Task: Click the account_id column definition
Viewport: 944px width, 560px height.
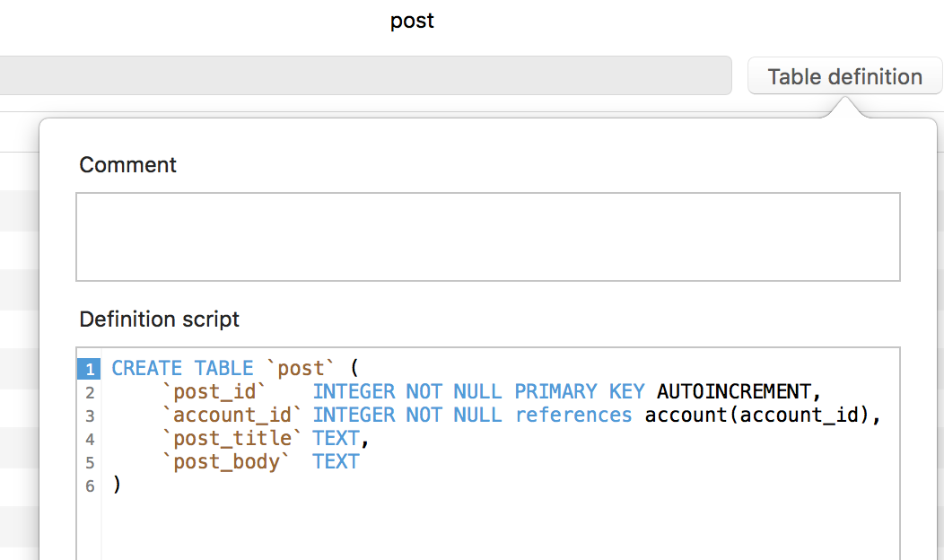Action: point(233,415)
